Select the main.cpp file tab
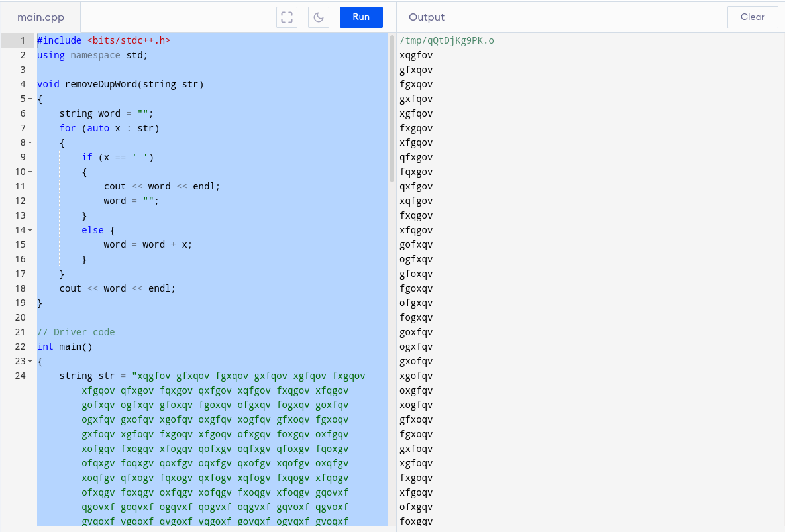The image size is (785, 532). point(41,17)
